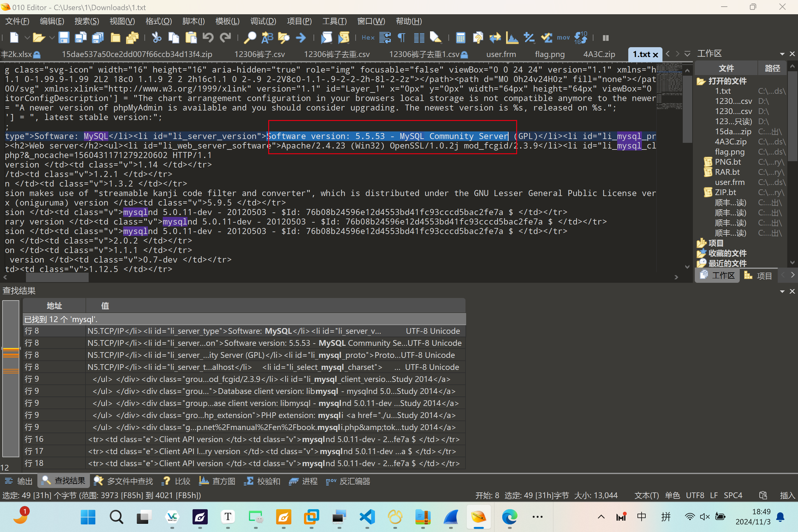798x532 pixels.
Task: Click the find results overview bar
Action: 11,379
